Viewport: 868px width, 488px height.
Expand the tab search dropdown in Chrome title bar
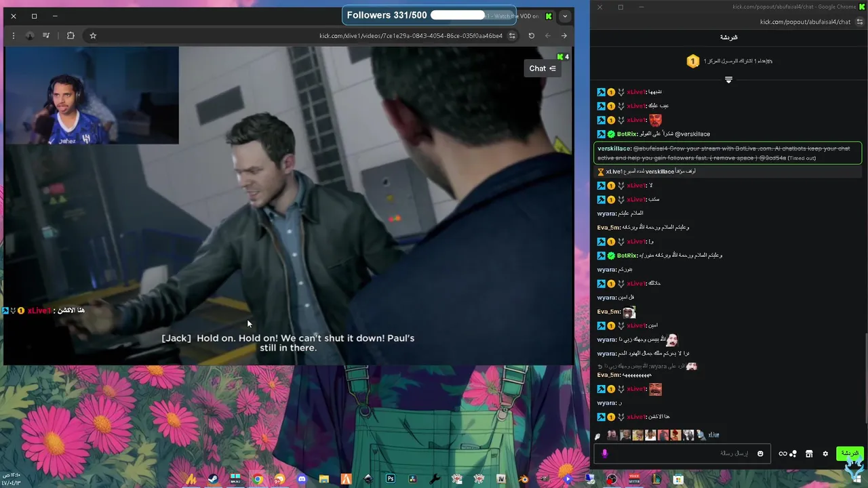point(565,16)
